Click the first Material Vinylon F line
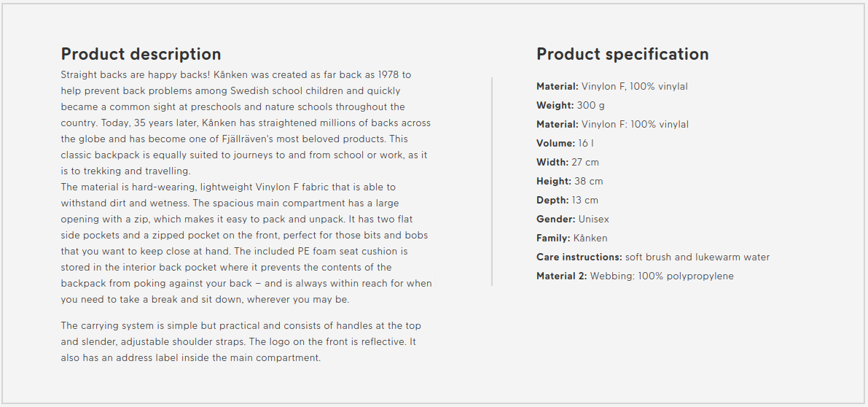This screenshot has width=868, height=407. 612,86
